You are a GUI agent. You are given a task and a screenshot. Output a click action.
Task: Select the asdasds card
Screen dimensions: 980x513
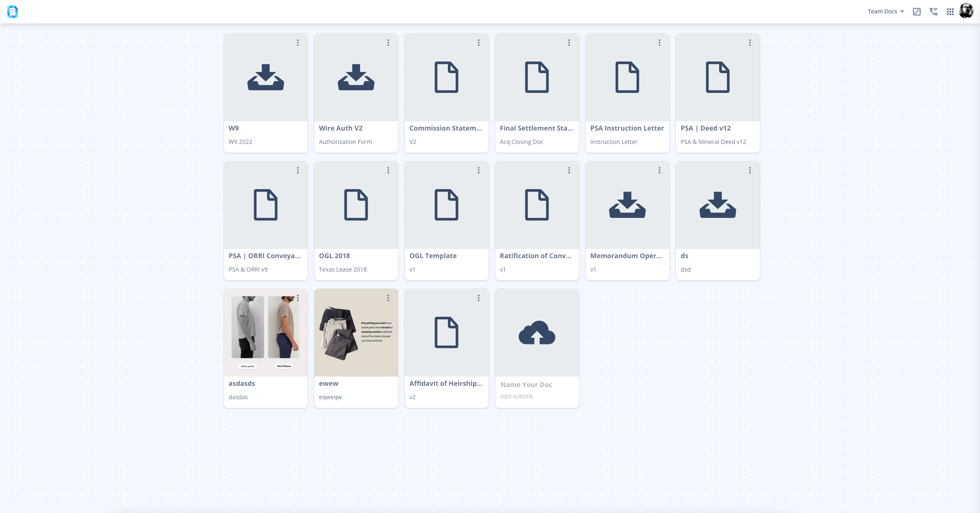point(265,348)
